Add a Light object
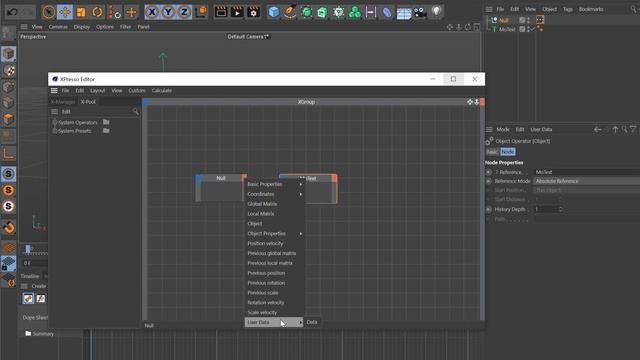The height and width of the screenshot is (360, 640). pyautogui.click(x=436, y=12)
